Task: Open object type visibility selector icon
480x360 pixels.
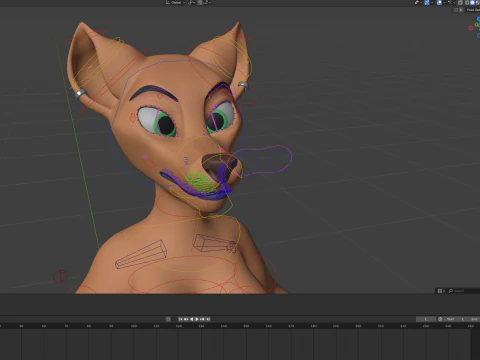Action: 416,2
